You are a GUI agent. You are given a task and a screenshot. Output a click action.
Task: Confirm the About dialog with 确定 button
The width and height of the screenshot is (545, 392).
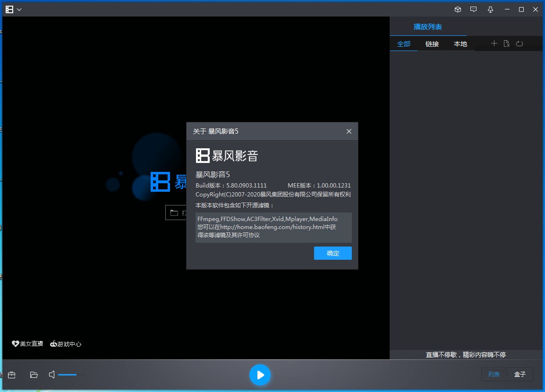332,253
